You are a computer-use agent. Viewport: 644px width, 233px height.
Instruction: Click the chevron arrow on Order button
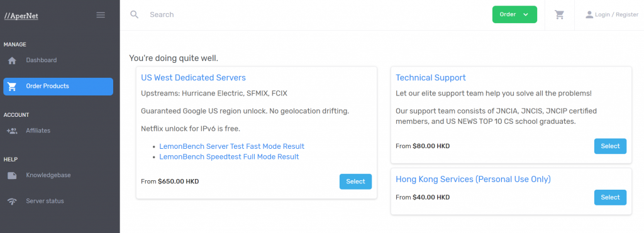pyautogui.click(x=526, y=15)
